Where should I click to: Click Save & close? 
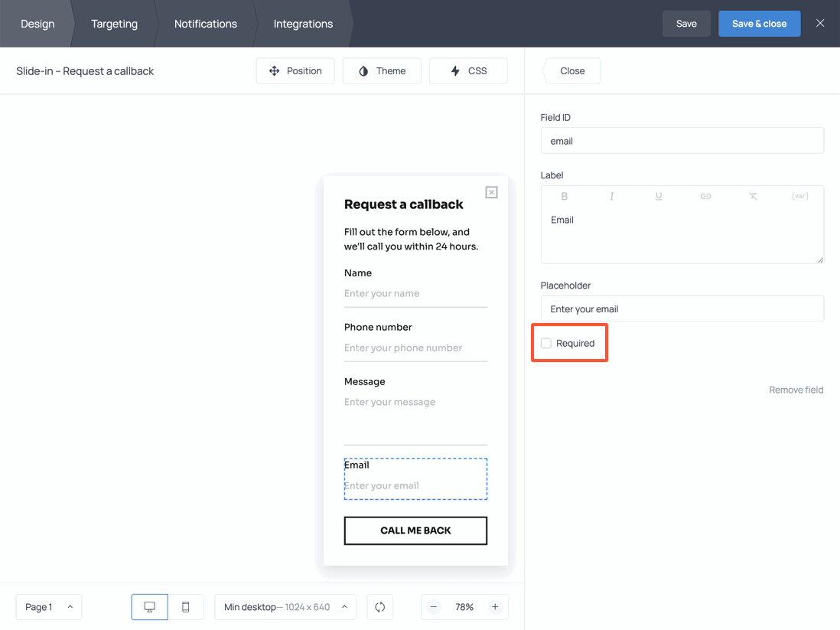point(759,24)
